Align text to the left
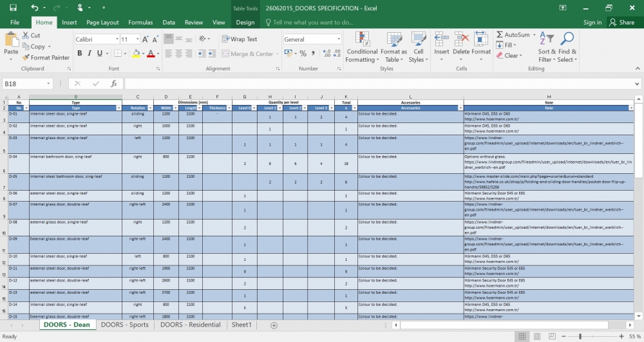644x342 pixels. point(168,53)
